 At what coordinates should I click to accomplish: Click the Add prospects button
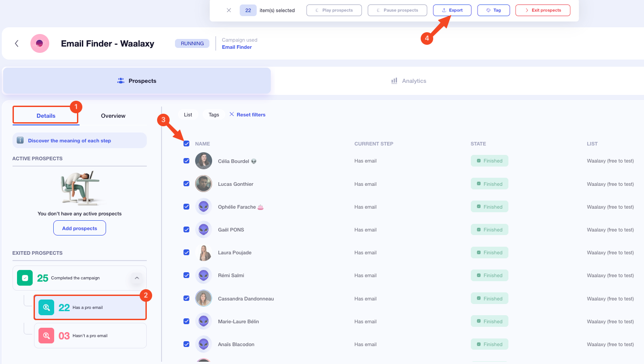coord(80,228)
